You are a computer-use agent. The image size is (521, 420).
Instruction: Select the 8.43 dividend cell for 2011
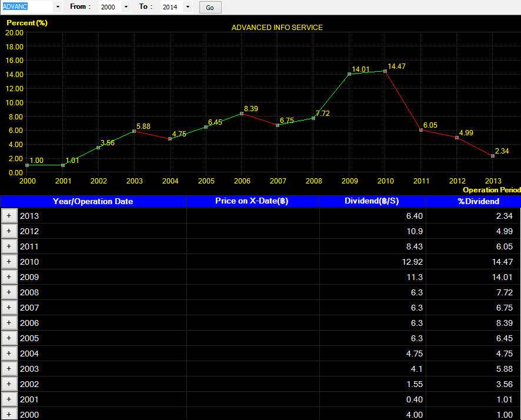click(x=372, y=246)
